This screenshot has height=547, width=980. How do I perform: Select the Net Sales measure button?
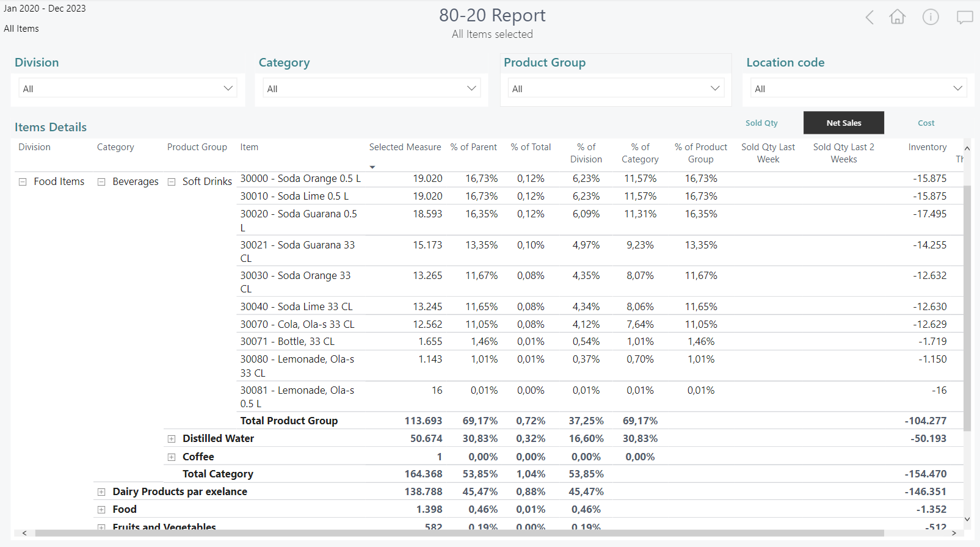pyautogui.click(x=843, y=123)
